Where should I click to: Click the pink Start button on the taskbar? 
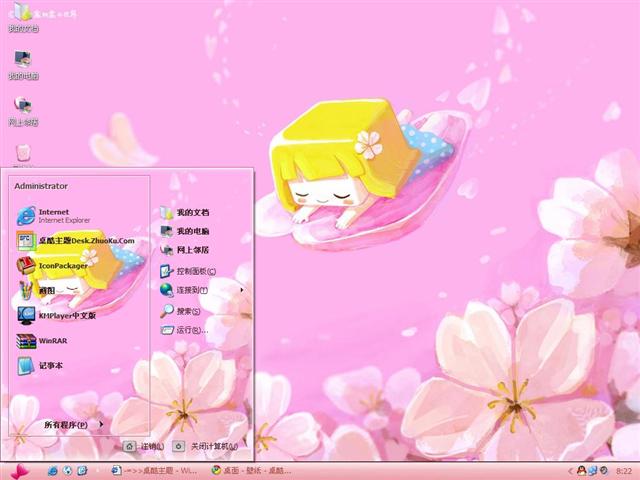[x=19, y=471]
